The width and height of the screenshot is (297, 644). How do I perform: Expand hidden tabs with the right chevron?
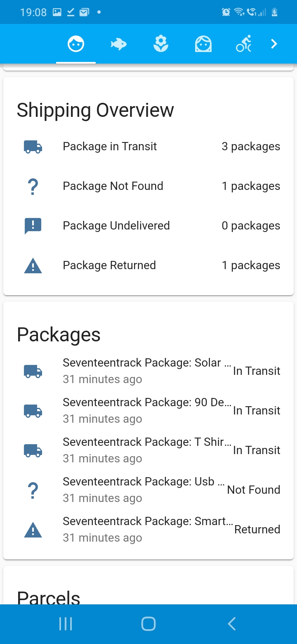[x=274, y=43]
